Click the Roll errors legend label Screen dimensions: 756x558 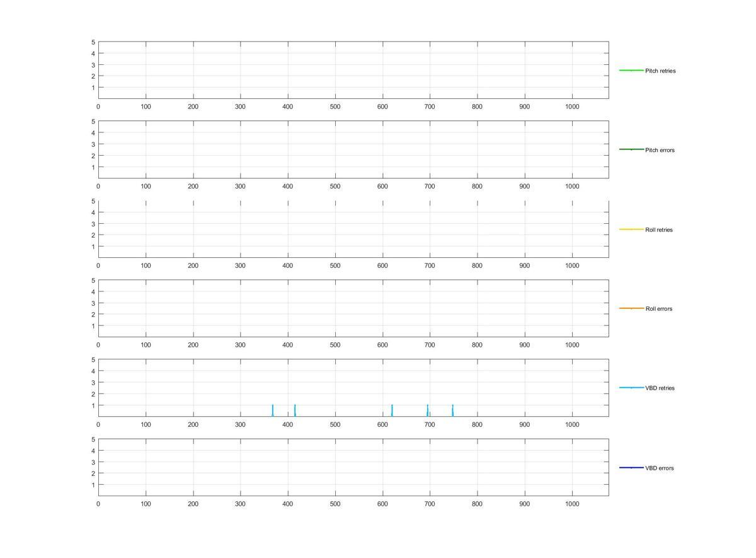[658, 309]
